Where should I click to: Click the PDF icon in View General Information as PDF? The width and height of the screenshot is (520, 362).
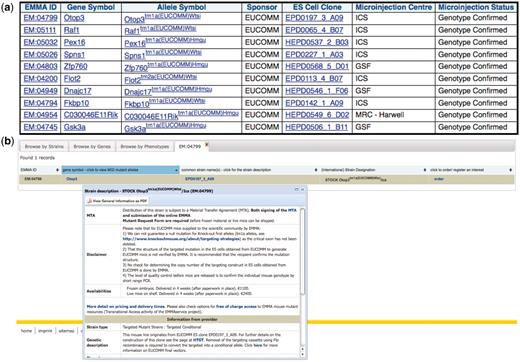coord(89,201)
